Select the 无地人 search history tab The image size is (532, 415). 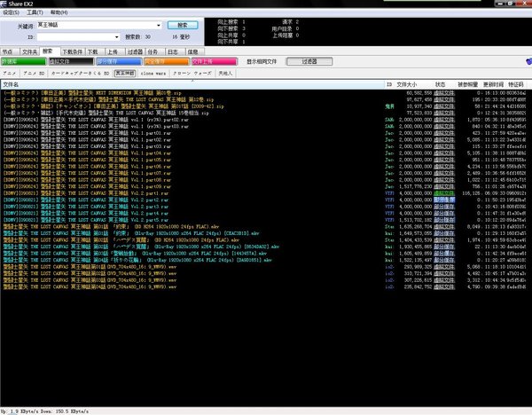228,74
